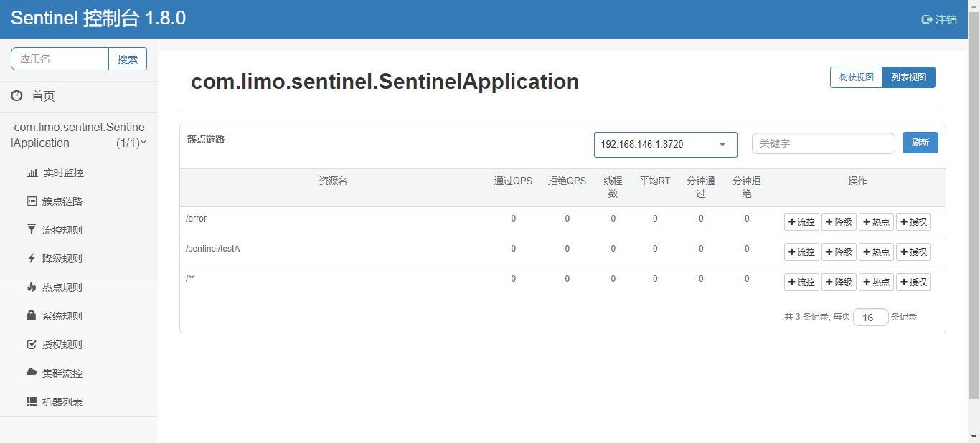Click the 流控规则 funnel icon
Viewport: 980px width, 443px height.
pyautogui.click(x=32, y=230)
